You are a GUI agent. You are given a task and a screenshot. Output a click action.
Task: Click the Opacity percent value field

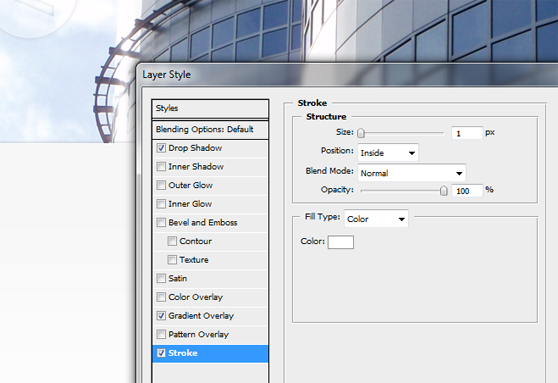pos(467,191)
